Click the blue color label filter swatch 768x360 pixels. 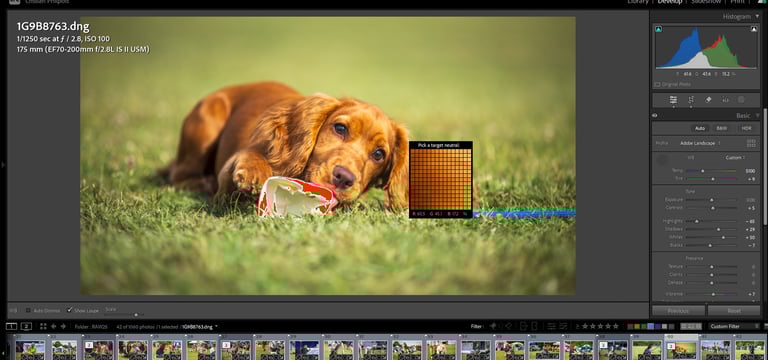[x=650, y=326]
